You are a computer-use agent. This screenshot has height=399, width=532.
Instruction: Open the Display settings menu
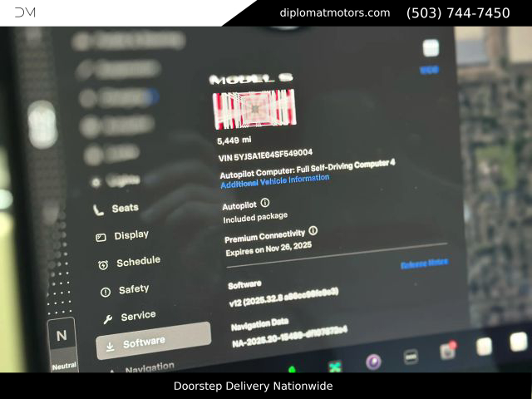pyautogui.click(x=122, y=236)
